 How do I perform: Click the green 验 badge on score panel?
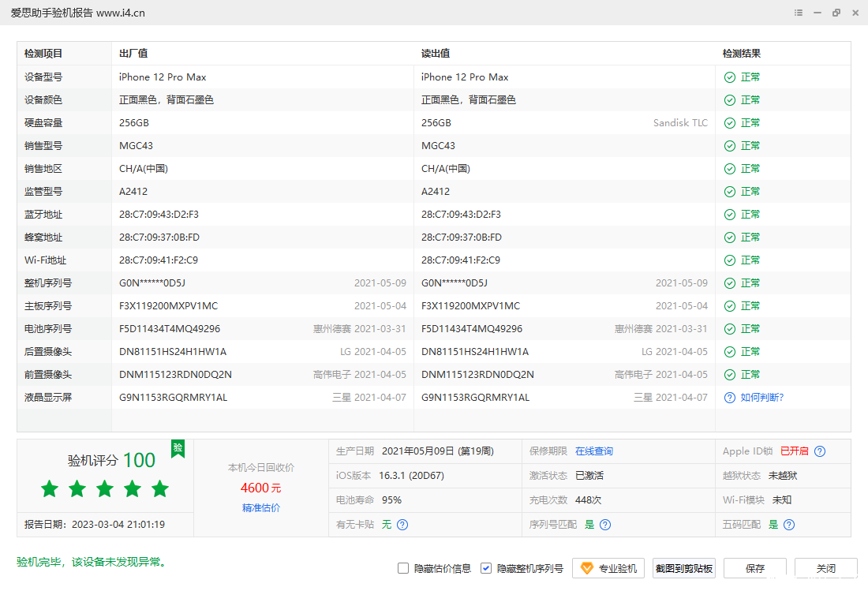pyautogui.click(x=178, y=448)
